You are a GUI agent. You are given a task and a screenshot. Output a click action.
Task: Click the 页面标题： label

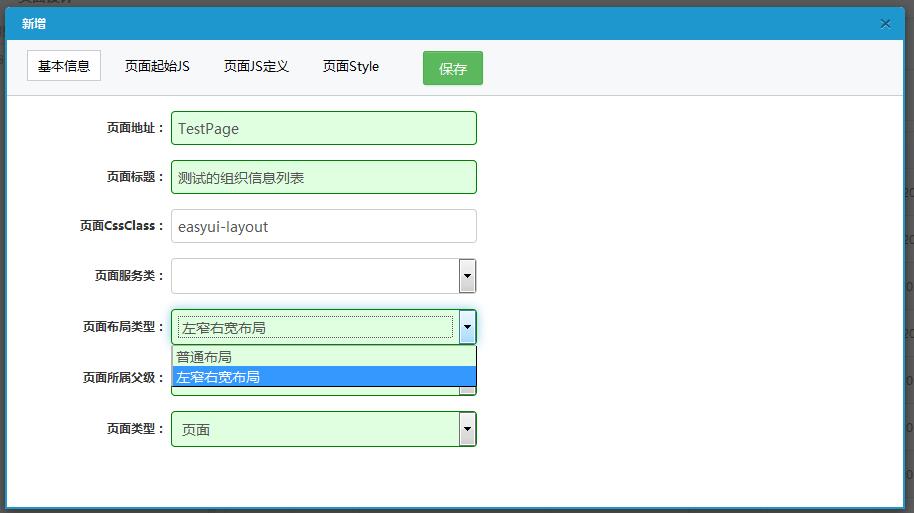(x=135, y=177)
